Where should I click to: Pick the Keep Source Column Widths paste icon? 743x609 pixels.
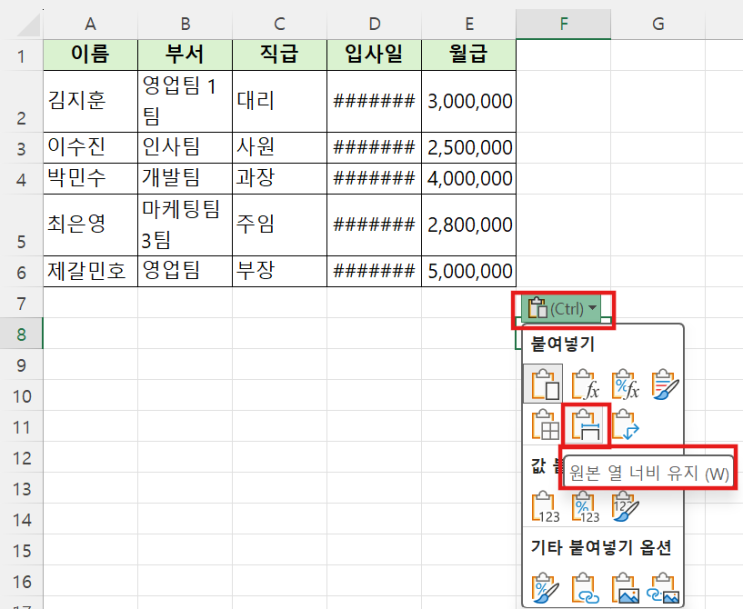[585, 425]
